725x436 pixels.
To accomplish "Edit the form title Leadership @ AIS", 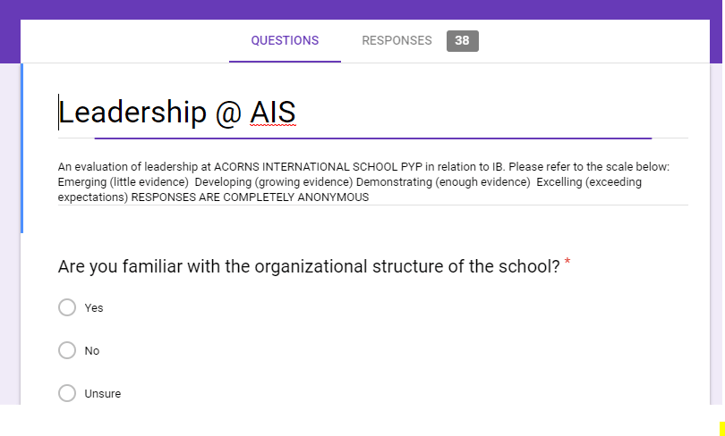I will click(x=177, y=113).
